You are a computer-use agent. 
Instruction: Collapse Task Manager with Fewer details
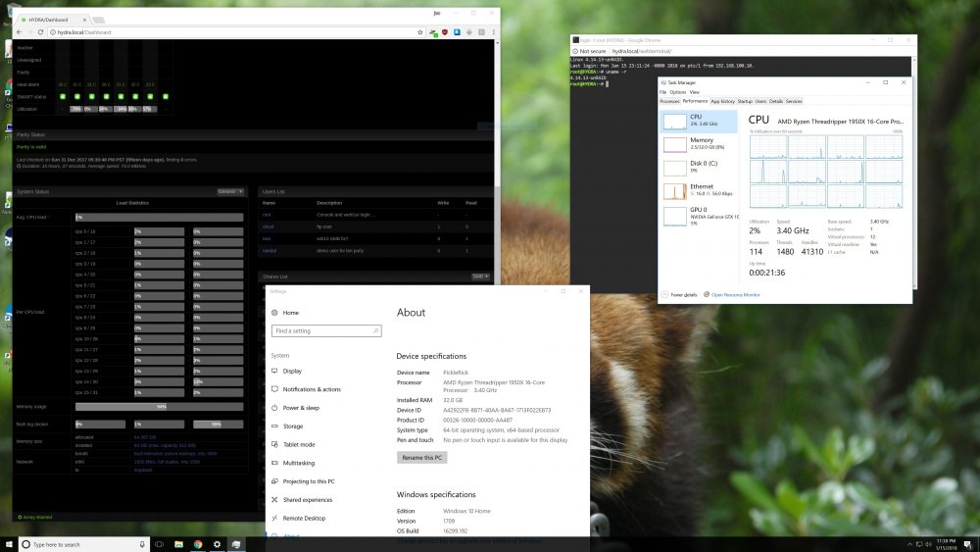pos(679,294)
